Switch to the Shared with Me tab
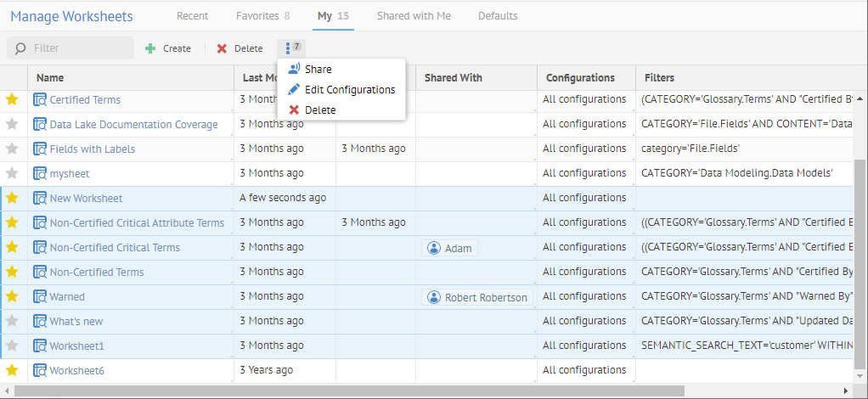The height and width of the screenshot is (399, 868). 414,16
